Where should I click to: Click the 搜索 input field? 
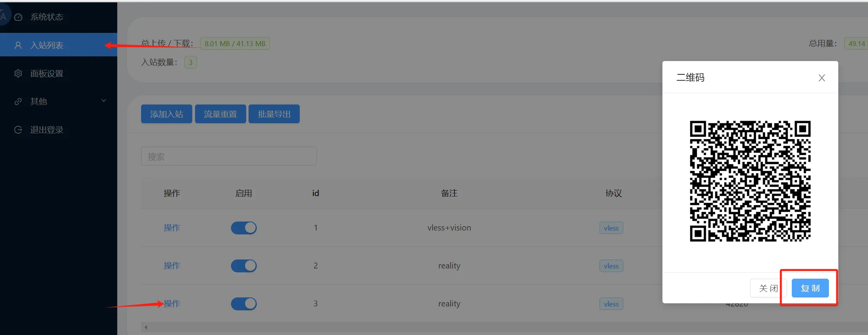point(229,157)
